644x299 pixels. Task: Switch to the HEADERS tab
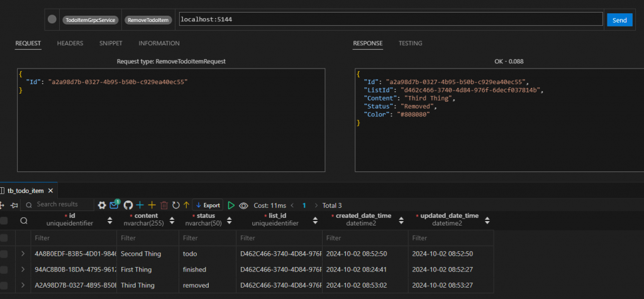tap(70, 43)
